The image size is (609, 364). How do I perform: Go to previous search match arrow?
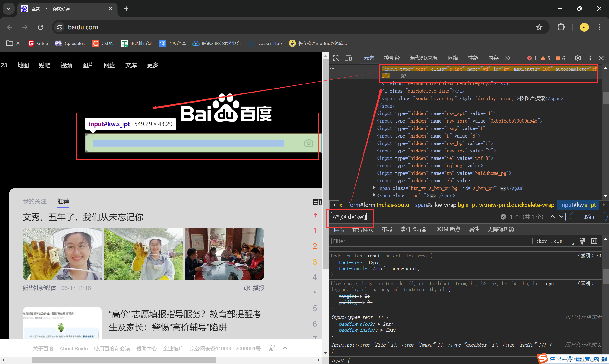pyautogui.click(x=552, y=217)
